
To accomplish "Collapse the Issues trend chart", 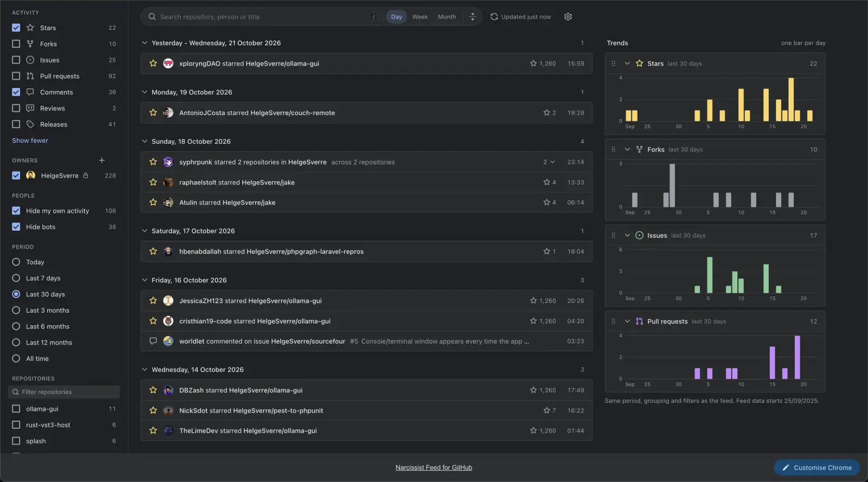I will coord(627,236).
